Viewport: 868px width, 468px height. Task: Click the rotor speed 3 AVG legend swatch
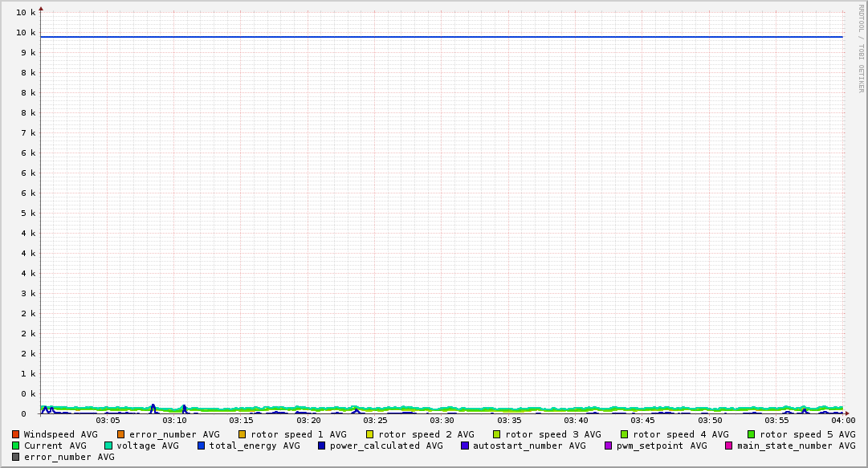pyautogui.click(x=497, y=434)
